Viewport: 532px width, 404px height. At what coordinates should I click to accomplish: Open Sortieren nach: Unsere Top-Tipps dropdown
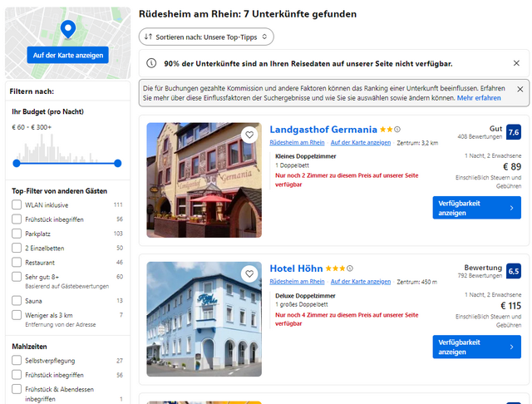[x=206, y=37]
